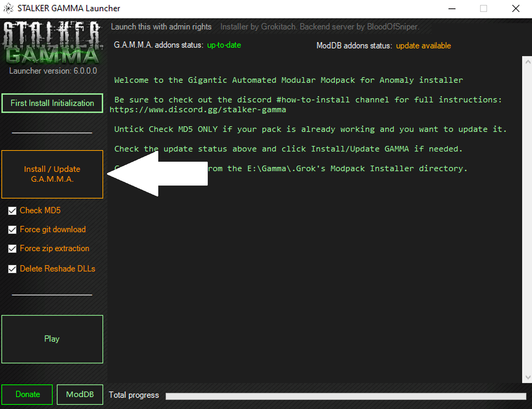Untick the Check MD5 checkbox
Screen dimensions: 532x409
tap(12, 210)
